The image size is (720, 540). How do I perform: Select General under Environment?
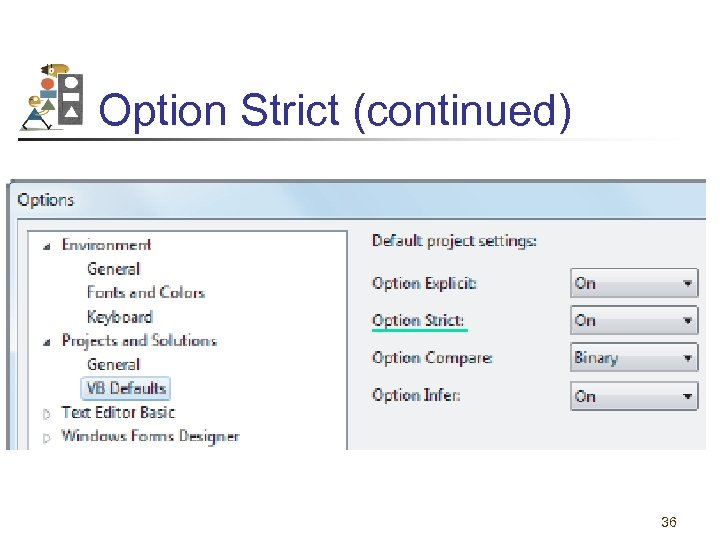(113, 269)
